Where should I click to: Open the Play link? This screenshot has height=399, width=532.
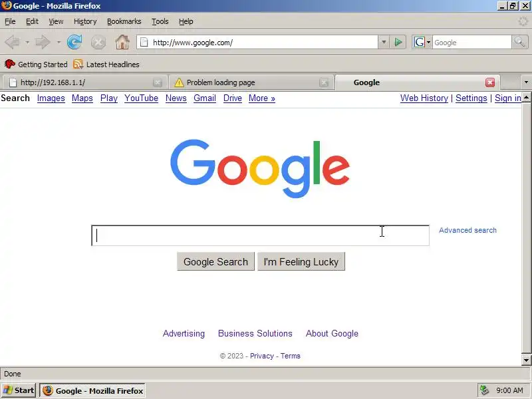pyautogui.click(x=109, y=98)
